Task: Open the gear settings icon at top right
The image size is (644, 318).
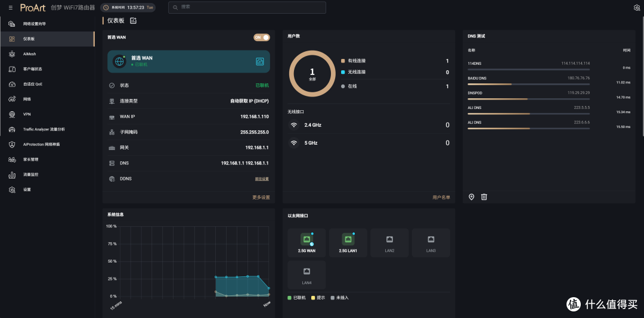Action: (x=637, y=8)
